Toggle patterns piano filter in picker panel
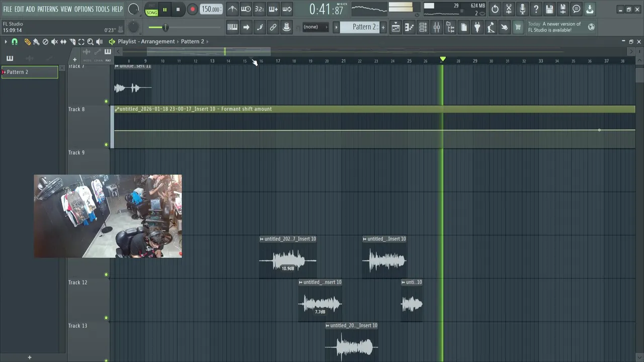The image size is (644, 362). click(x=10, y=59)
